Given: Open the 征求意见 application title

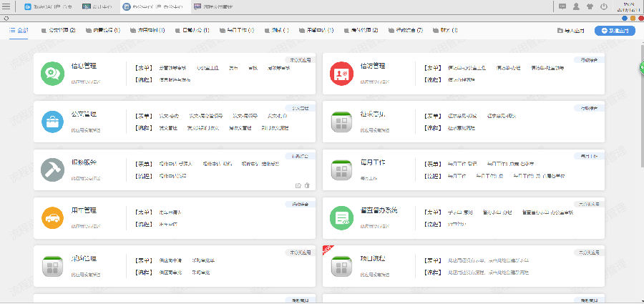Looking at the screenshot, I should pos(373,114).
